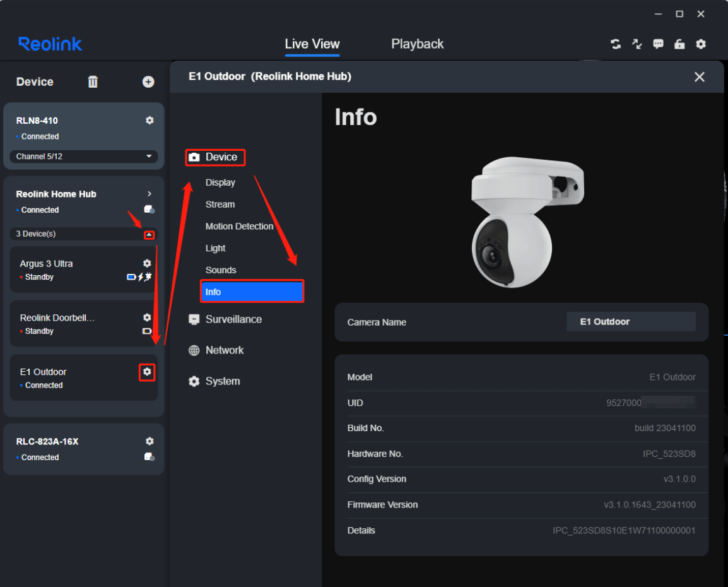Click Hardware No. value IPC_523SD8
This screenshot has height=587, width=728.
pyautogui.click(x=669, y=454)
